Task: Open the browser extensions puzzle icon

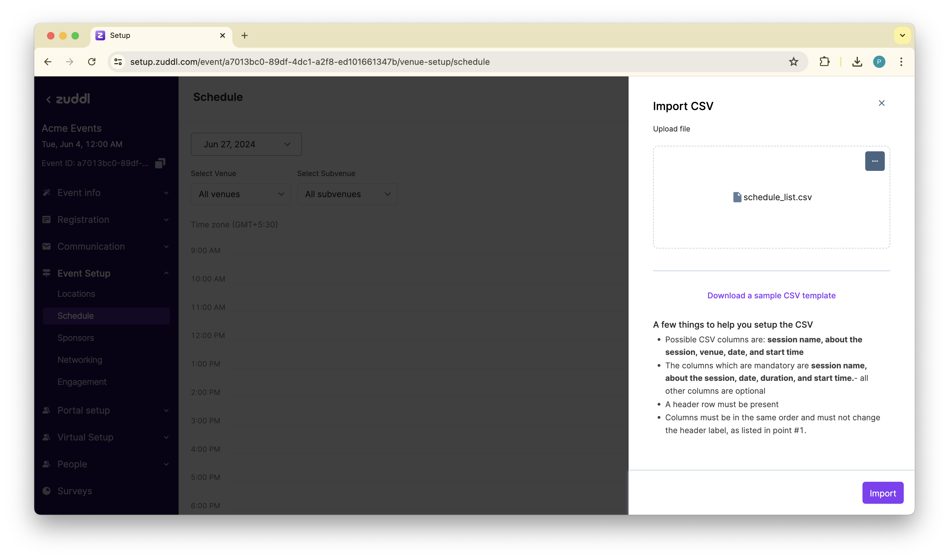Action: point(824,62)
